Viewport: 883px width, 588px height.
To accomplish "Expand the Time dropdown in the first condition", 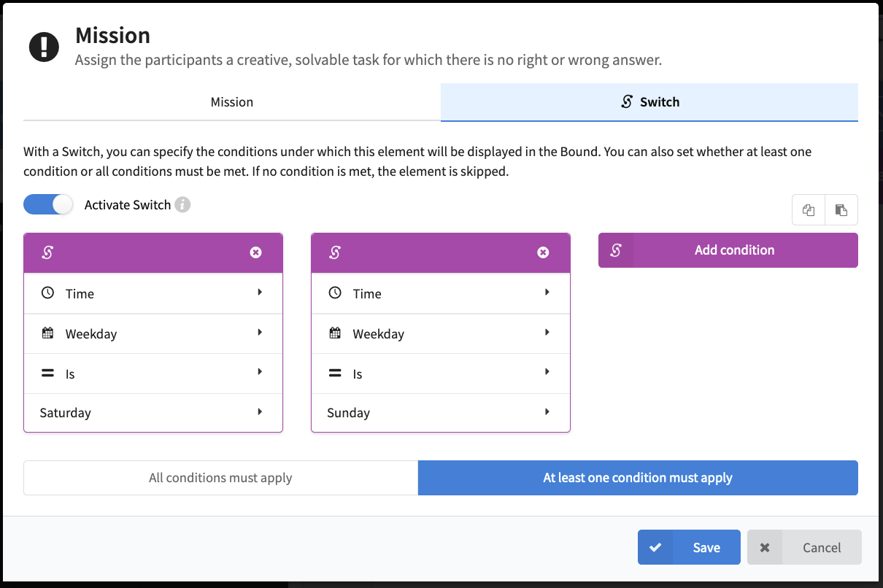I will 153,293.
